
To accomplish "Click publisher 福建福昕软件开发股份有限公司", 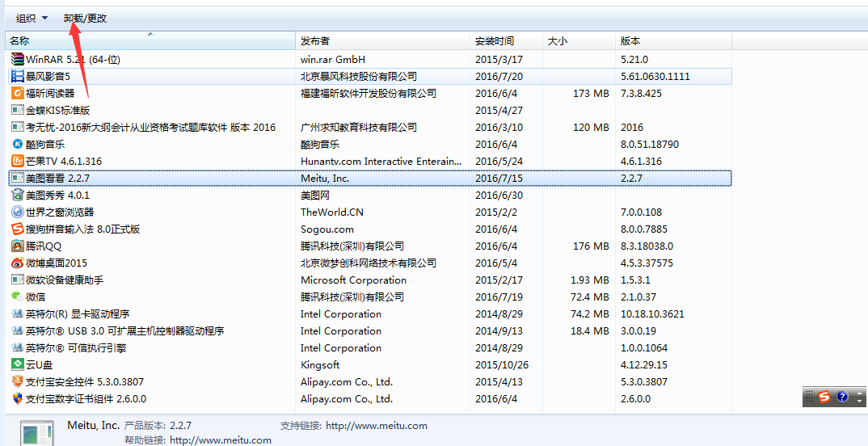I will (368, 94).
